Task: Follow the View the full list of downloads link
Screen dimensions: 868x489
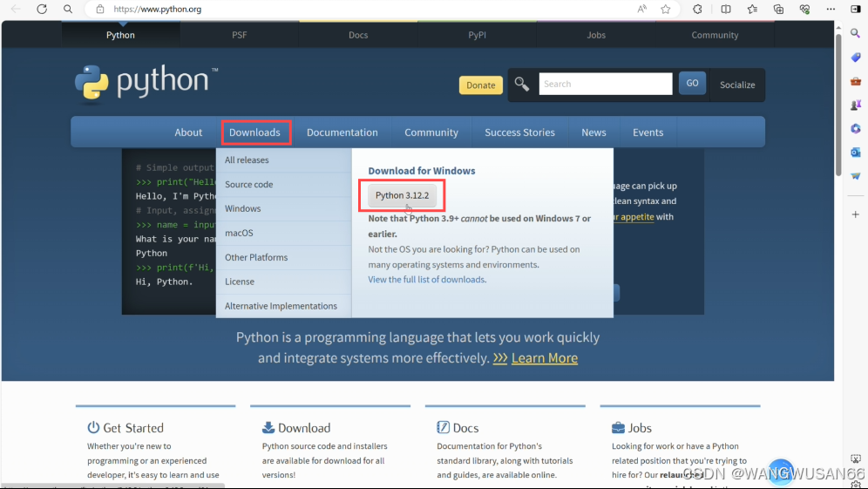Action: [x=427, y=280]
